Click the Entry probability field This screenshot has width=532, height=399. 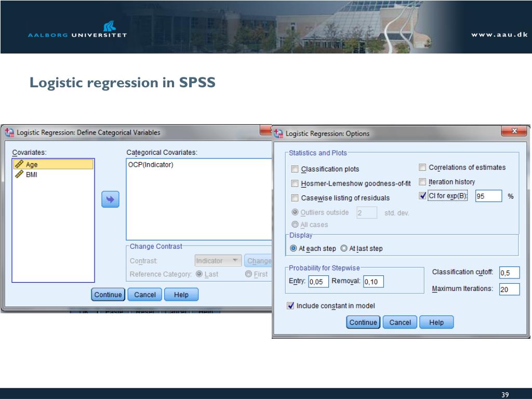pos(318,282)
